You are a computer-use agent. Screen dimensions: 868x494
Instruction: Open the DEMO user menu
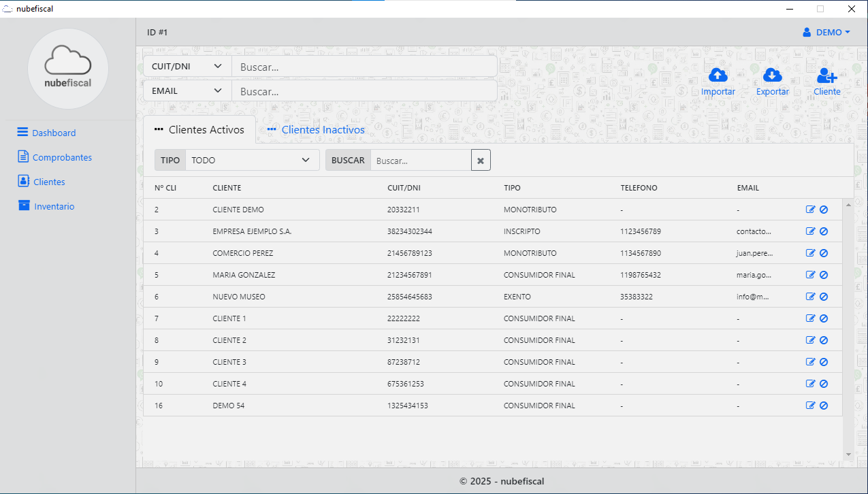pyautogui.click(x=826, y=32)
